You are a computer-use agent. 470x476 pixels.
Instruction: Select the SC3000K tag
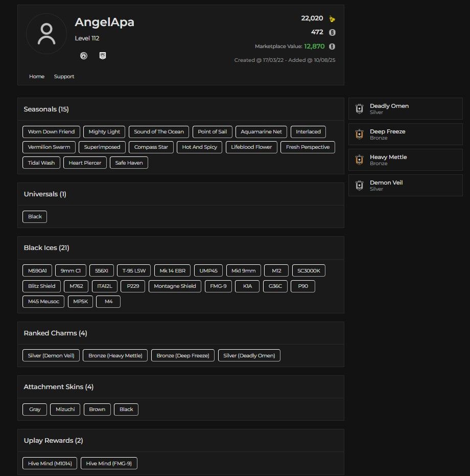(309, 271)
